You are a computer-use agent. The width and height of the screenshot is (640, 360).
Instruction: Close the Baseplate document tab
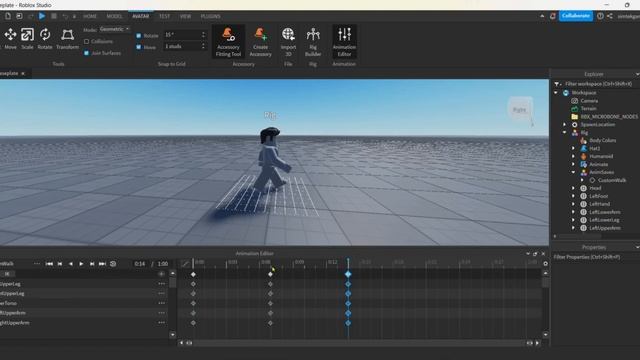(23, 73)
